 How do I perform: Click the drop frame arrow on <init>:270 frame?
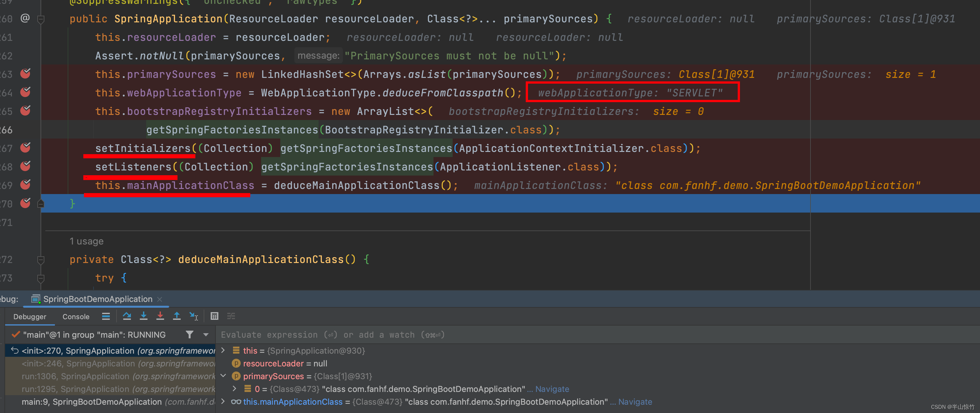pyautogui.click(x=15, y=351)
